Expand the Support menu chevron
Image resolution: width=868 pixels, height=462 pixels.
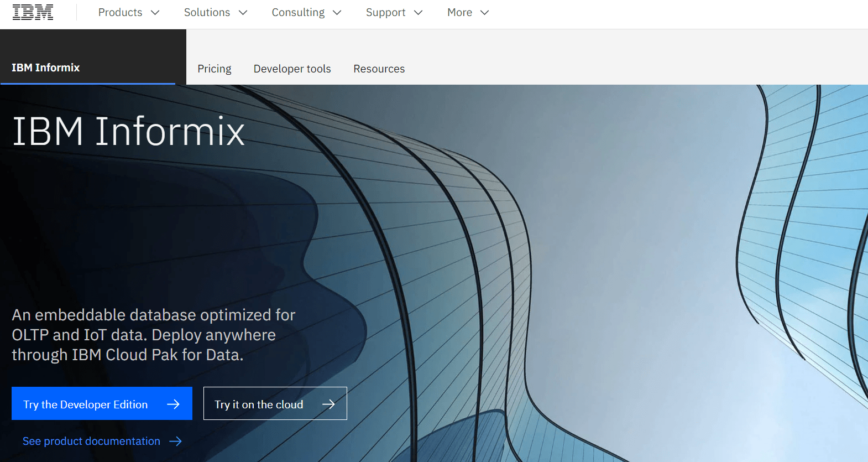(418, 13)
